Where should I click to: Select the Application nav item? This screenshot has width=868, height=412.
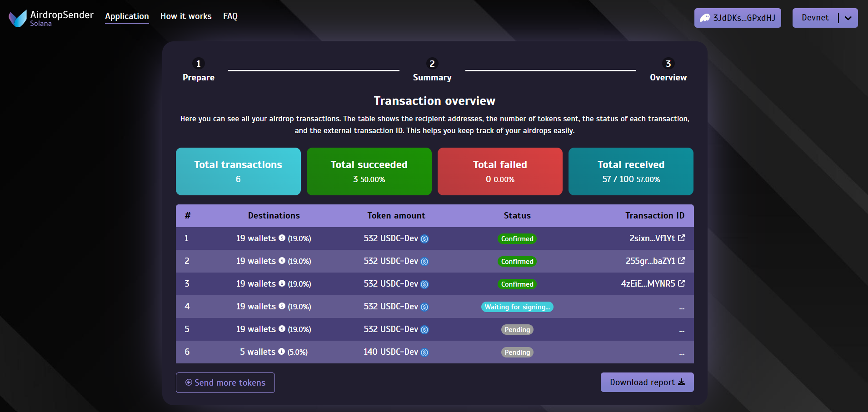coord(127,16)
